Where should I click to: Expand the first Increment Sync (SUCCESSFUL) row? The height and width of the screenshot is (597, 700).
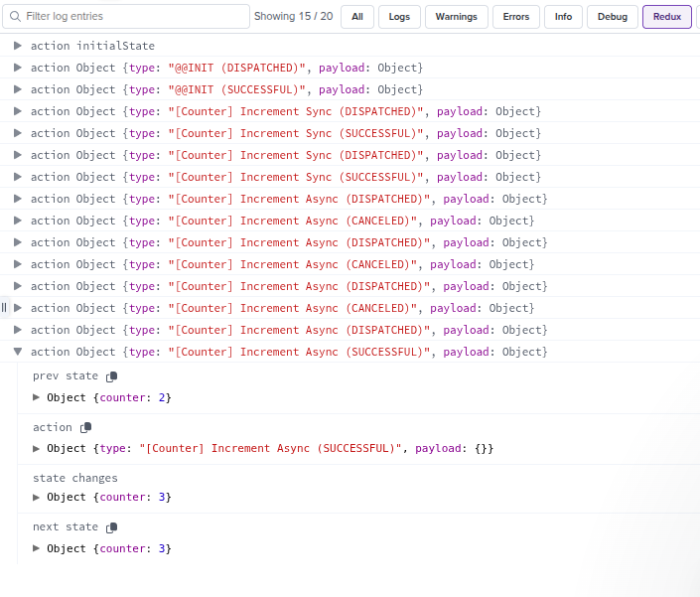(x=18, y=133)
